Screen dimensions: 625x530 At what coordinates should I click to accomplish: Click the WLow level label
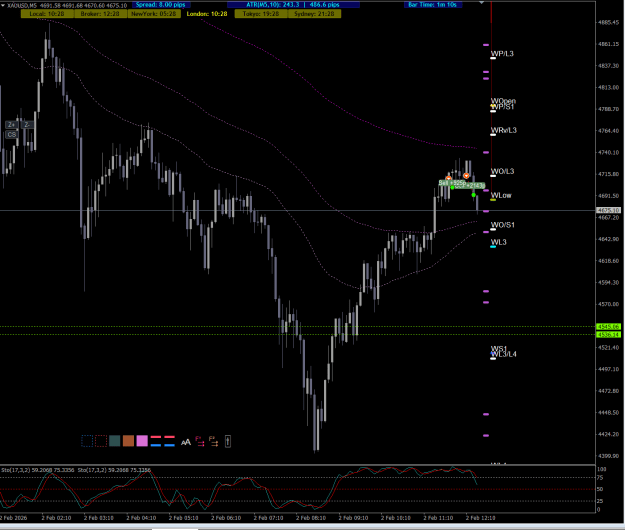501,195
